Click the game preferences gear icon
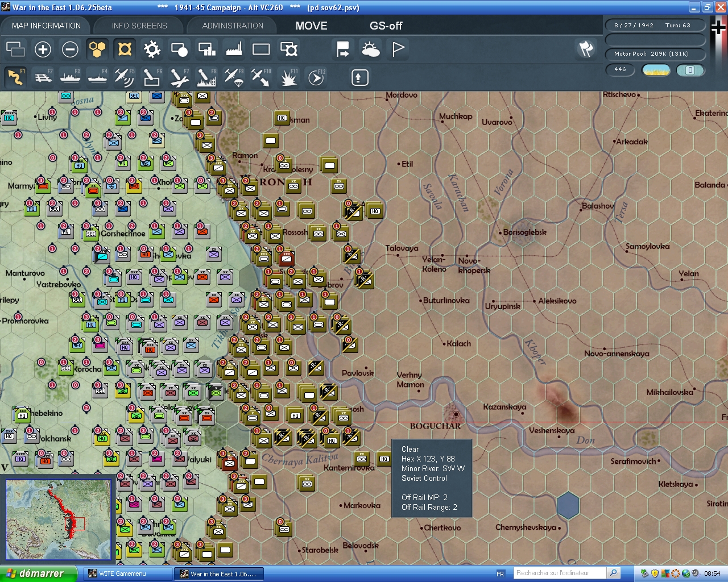 coord(152,49)
